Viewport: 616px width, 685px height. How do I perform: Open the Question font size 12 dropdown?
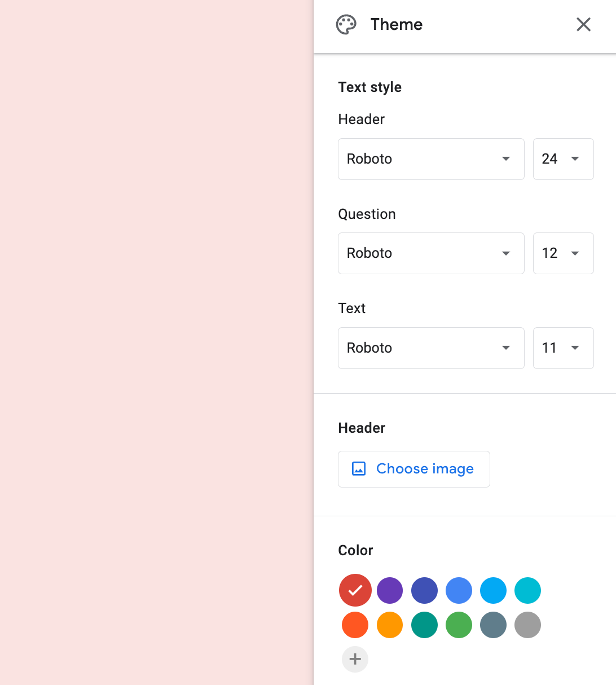(x=564, y=253)
